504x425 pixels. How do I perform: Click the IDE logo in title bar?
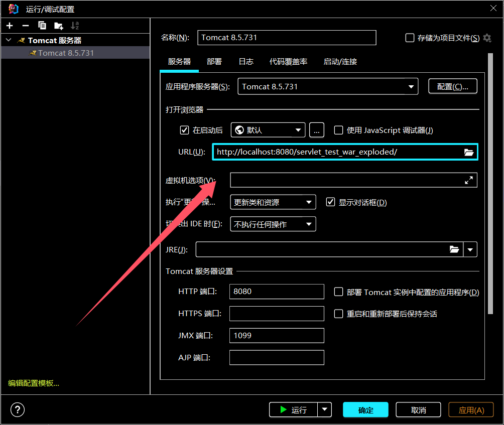click(x=14, y=9)
